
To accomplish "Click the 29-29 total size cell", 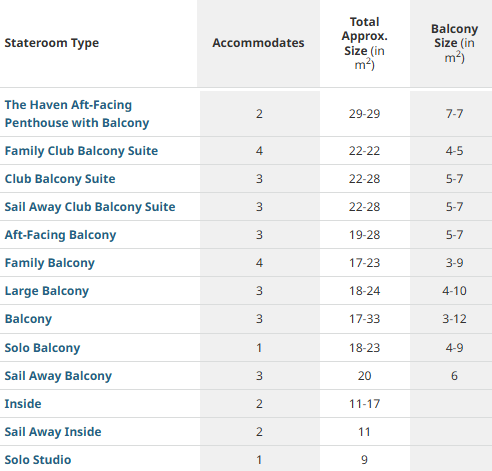I will click(x=364, y=114).
